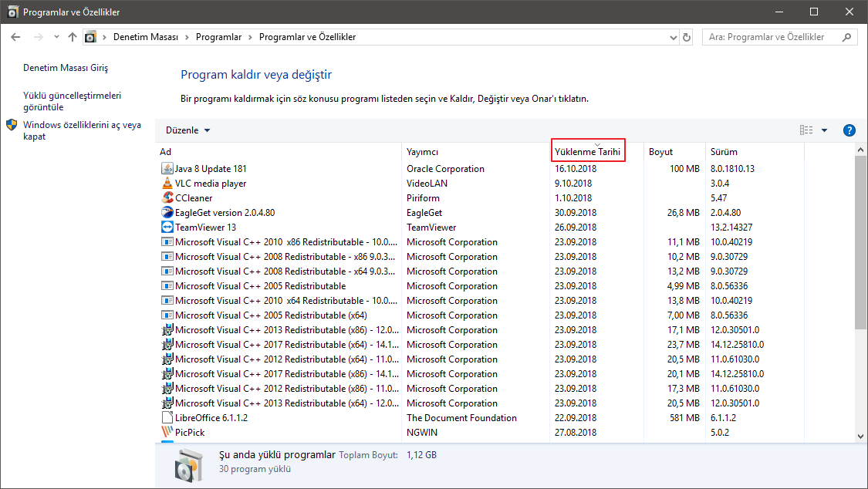The width and height of the screenshot is (868, 489).
Task: Click the LibreOffice 6.1.1.2 document icon
Action: coord(167,417)
